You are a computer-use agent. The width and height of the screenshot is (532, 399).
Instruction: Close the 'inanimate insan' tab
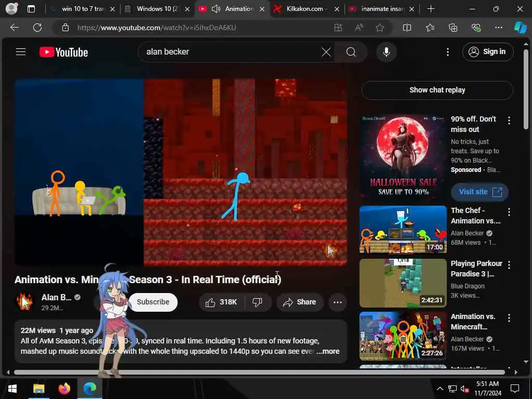(411, 9)
